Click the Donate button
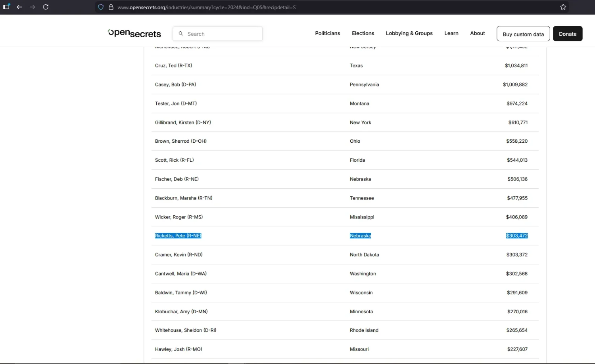595x364 pixels. [568, 34]
